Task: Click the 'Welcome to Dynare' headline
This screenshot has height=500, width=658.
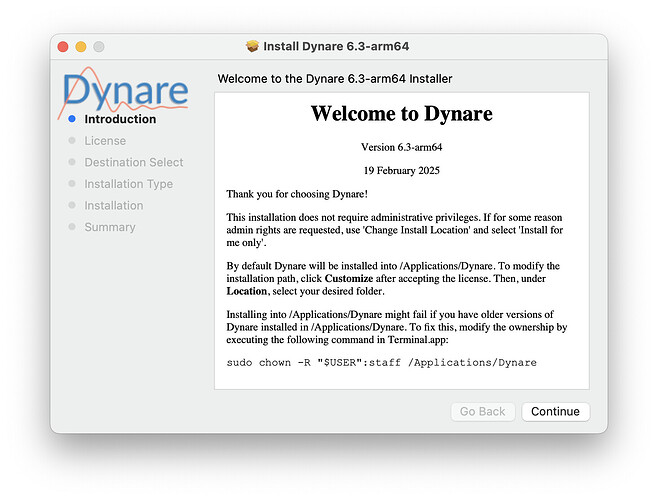Action: (x=402, y=114)
